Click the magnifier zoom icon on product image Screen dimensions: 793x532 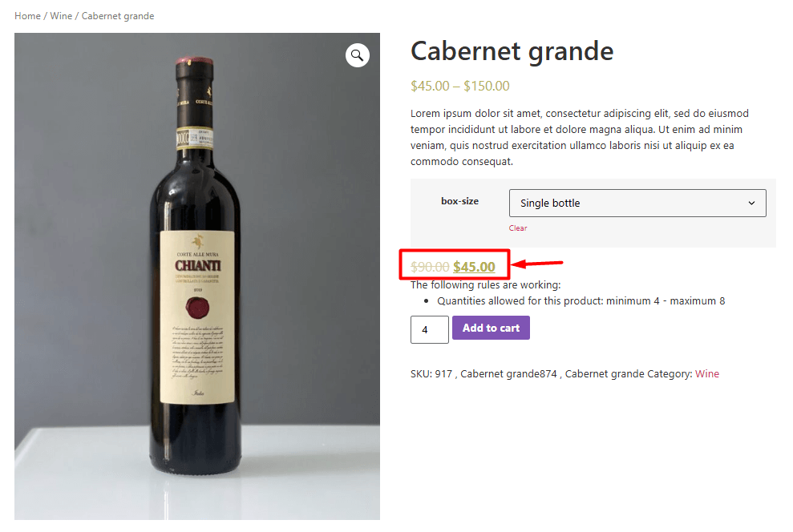(x=357, y=55)
